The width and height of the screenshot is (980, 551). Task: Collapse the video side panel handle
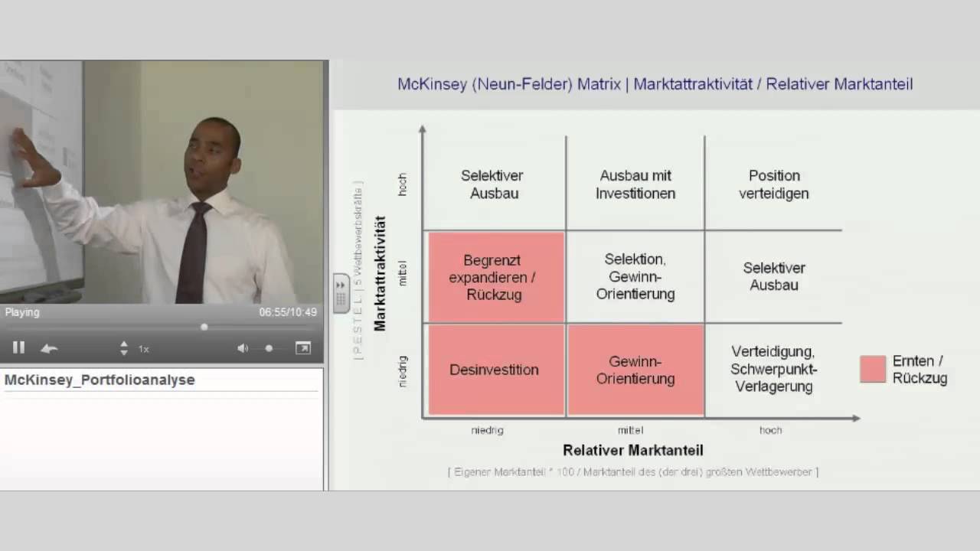[x=341, y=293]
